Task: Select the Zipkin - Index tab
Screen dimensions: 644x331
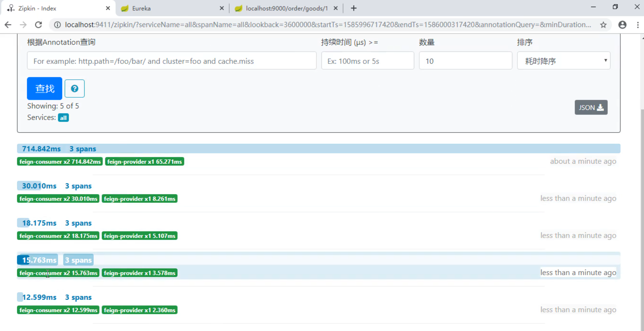Action: (58, 8)
